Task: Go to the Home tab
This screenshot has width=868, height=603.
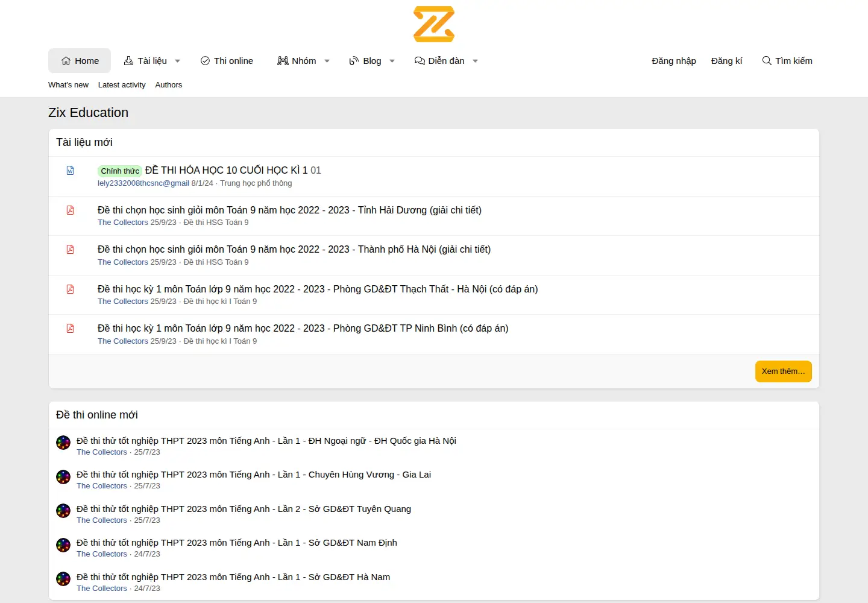Action: click(x=80, y=61)
